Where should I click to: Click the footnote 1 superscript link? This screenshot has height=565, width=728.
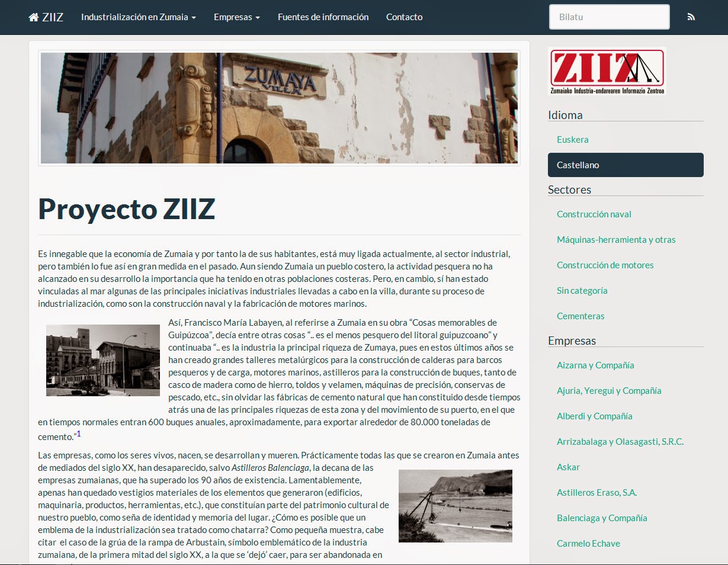tap(78, 432)
